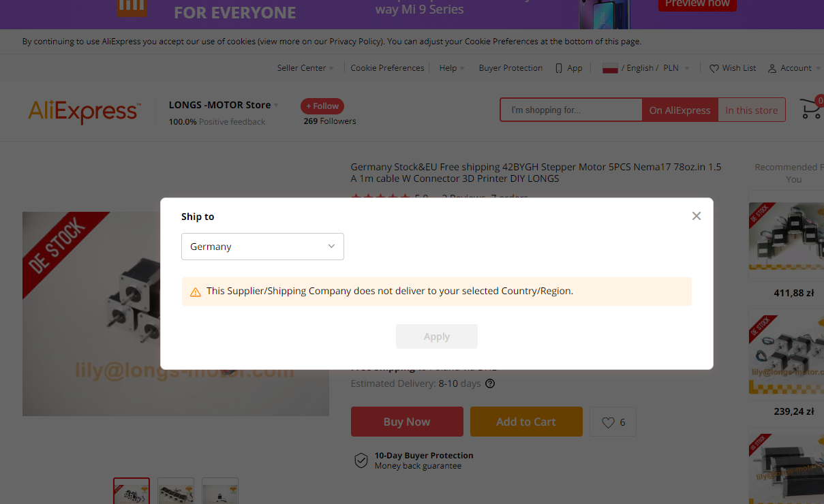Open the Germany country dropdown
Screen dimensions: 824x504
[x=262, y=247]
